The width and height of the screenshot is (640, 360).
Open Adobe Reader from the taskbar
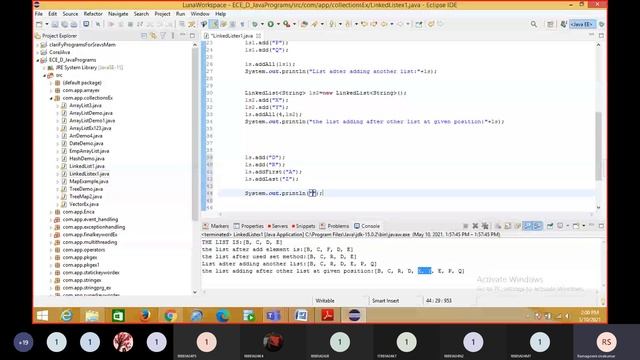[328, 315]
